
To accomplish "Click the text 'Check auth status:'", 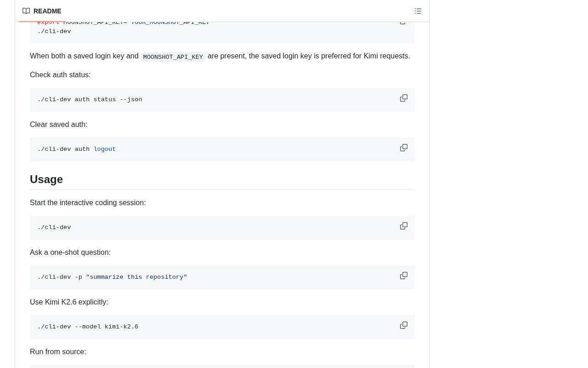I will [60, 75].
